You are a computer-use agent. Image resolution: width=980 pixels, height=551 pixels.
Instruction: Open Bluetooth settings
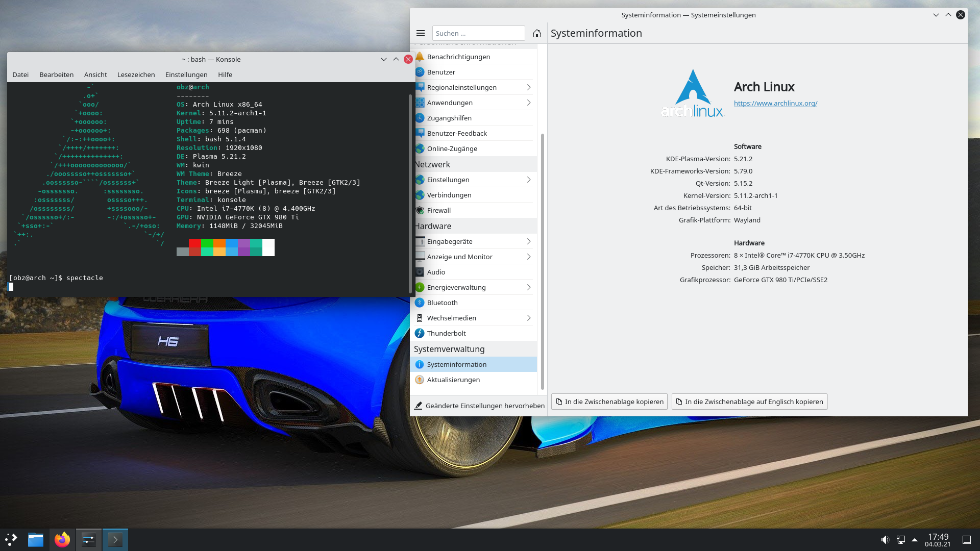(442, 302)
